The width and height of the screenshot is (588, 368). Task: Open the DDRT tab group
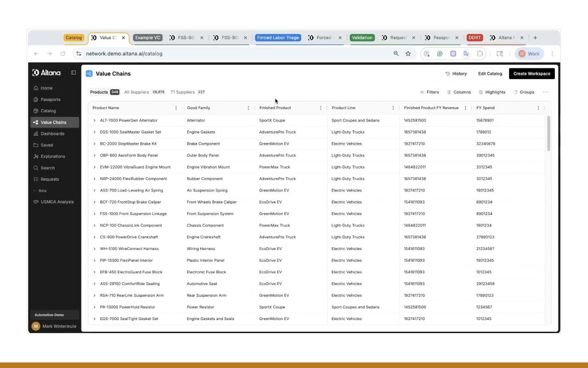tap(475, 38)
